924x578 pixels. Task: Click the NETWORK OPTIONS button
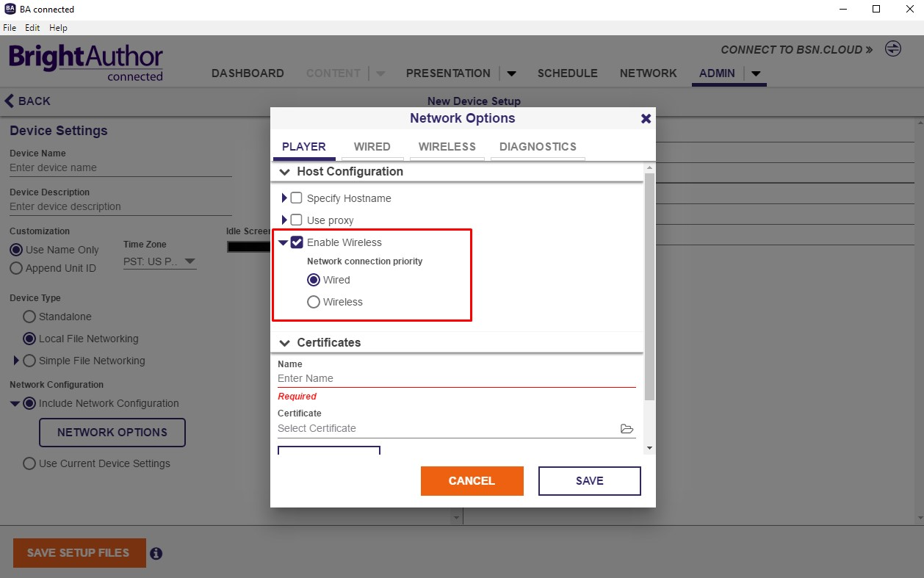(x=112, y=433)
